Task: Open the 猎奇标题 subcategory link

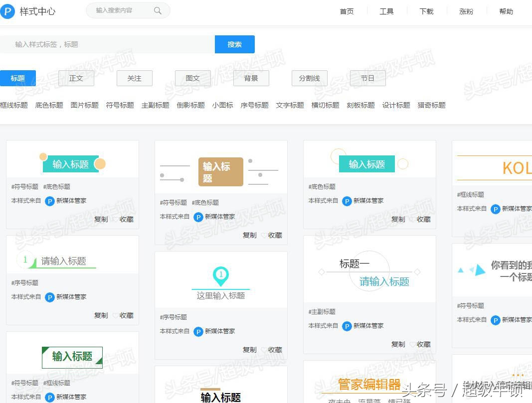Action: click(431, 105)
